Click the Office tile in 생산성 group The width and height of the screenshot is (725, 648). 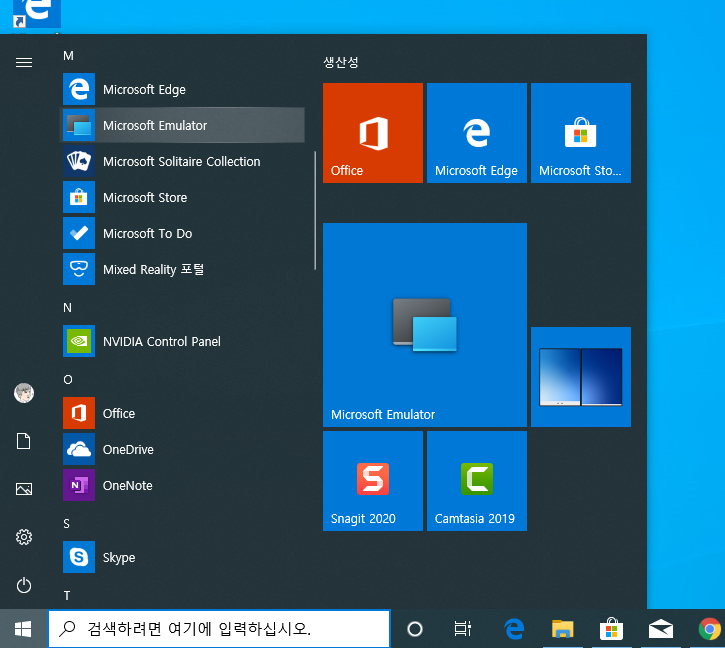373,133
